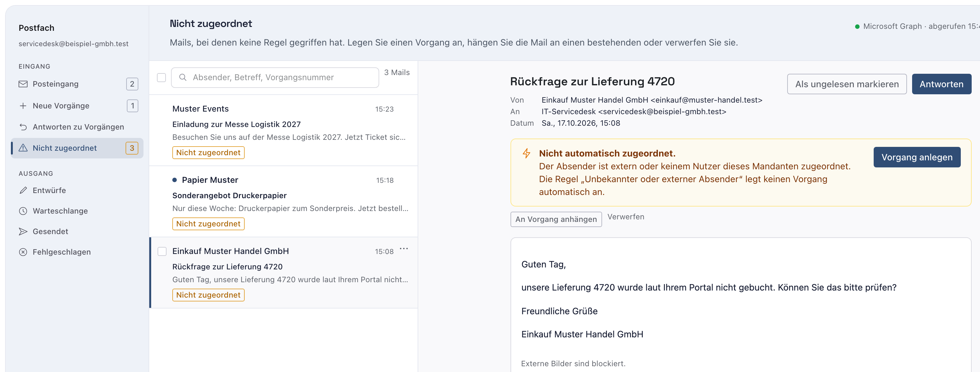Click the Microsoft Graph abgerufen status text

(x=921, y=26)
